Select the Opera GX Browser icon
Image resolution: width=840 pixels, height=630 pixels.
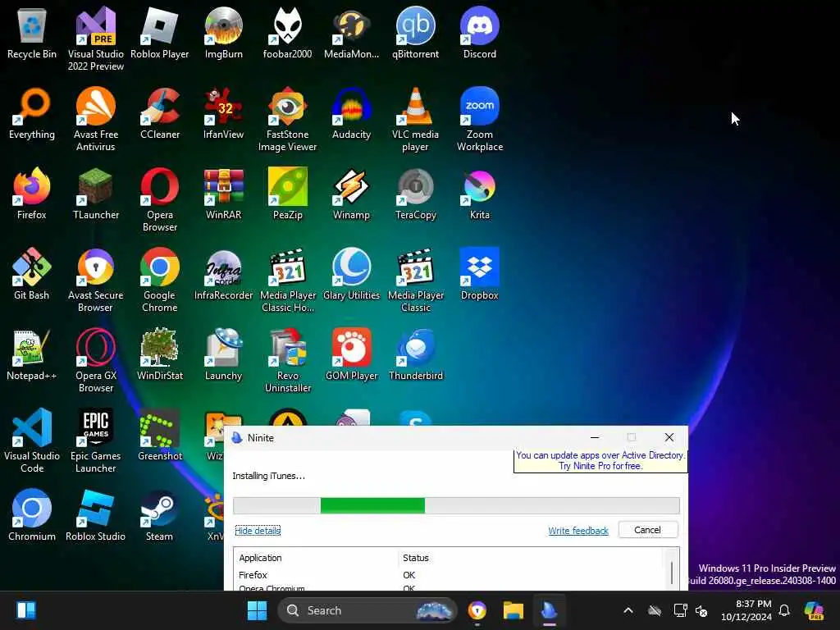coord(95,360)
